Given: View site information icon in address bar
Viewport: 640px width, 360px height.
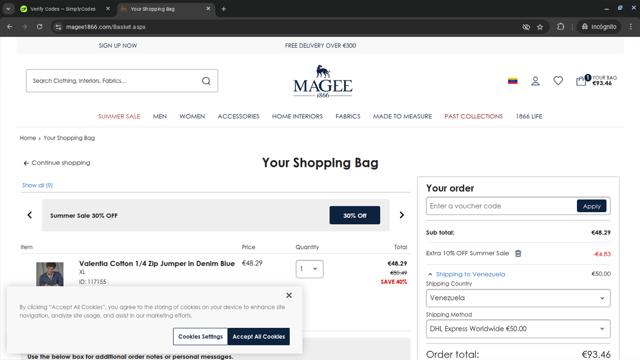Looking at the screenshot, I should click(x=58, y=27).
